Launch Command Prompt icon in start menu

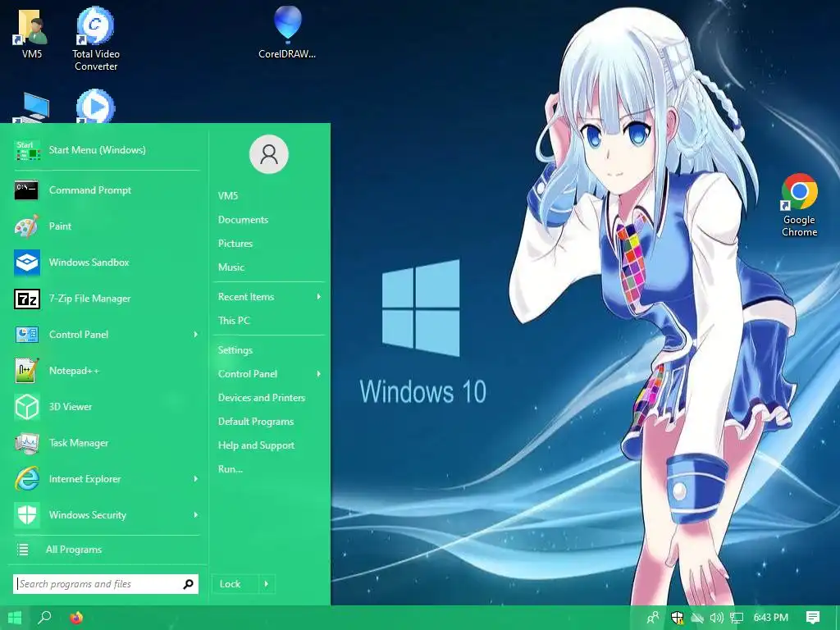pyautogui.click(x=26, y=190)
